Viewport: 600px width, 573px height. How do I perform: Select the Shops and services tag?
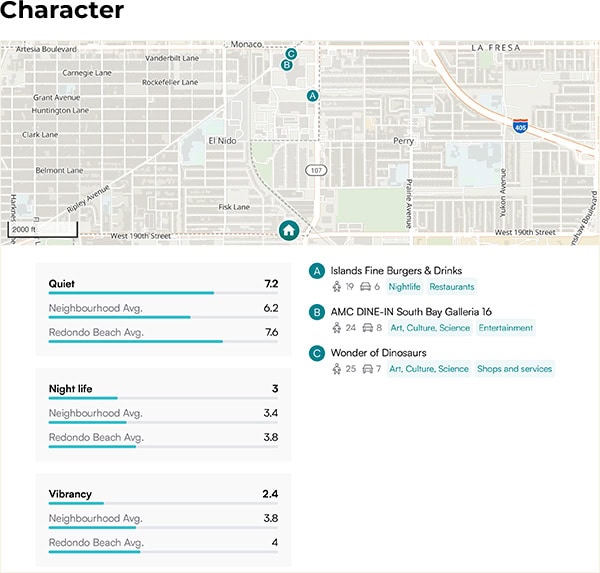click(514, 369)
